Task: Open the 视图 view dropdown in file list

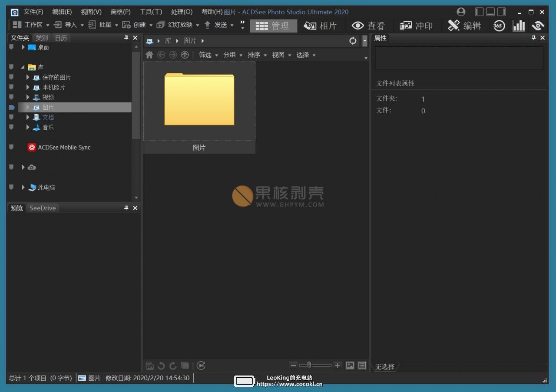Action: click(x=281, y=55)
